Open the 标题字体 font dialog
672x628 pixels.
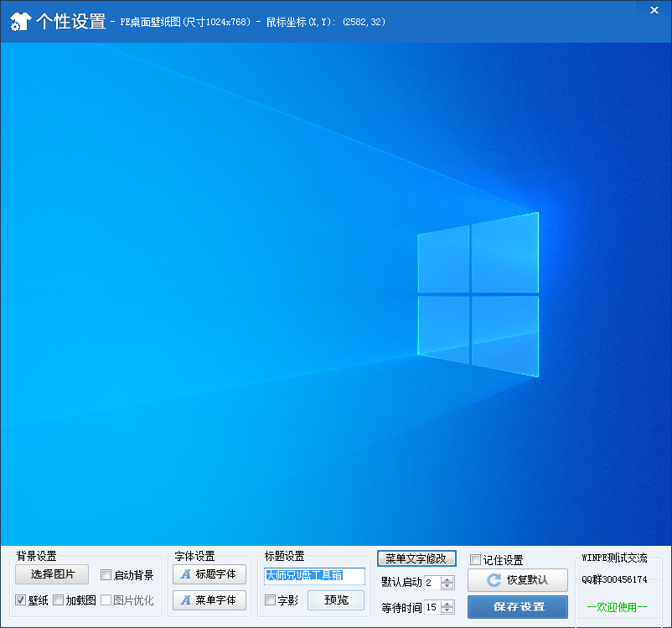click(209, 574)
